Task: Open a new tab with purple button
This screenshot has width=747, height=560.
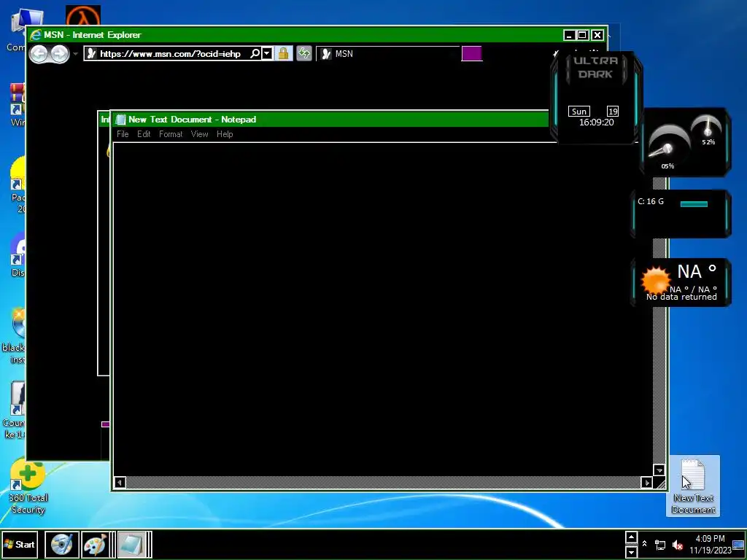Action: (x=472, y=53)
